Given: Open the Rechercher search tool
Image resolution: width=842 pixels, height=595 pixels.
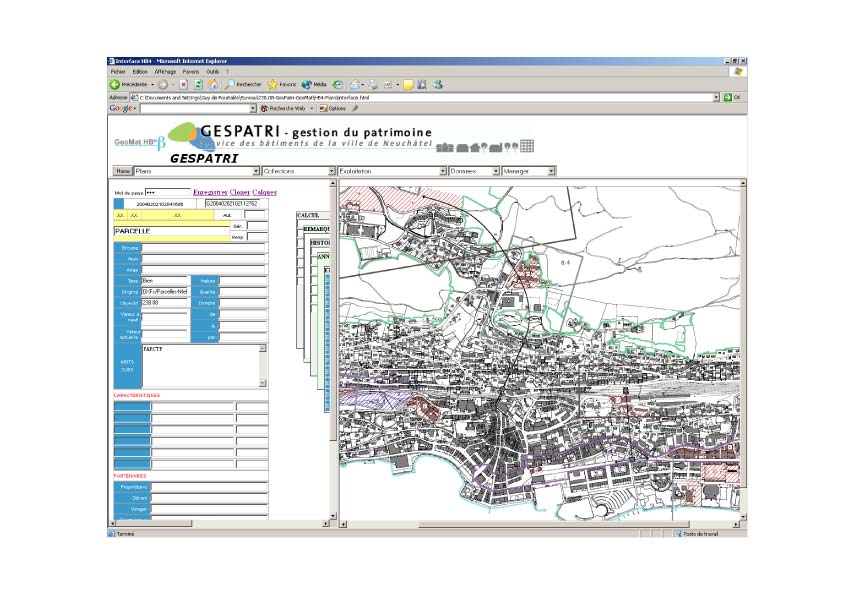Looking at the screenshot, I should [243, 84].
